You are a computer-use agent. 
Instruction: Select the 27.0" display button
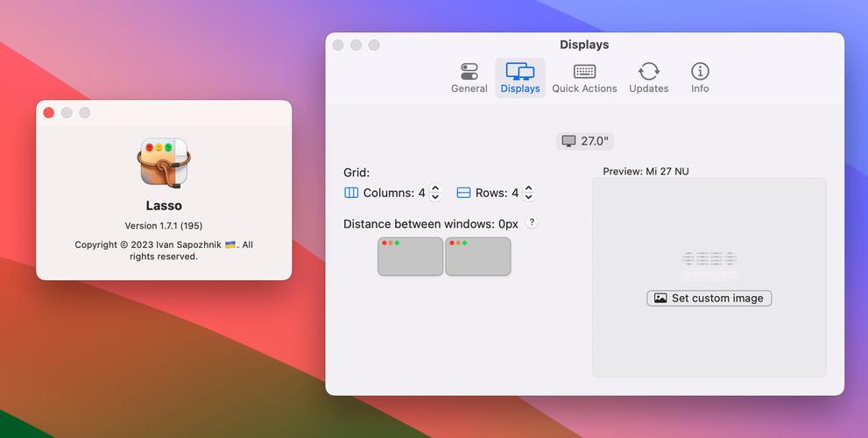(584, 141)
